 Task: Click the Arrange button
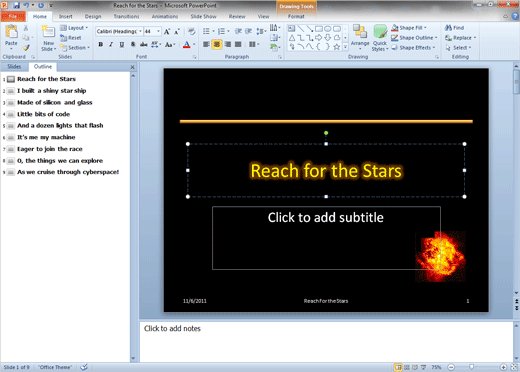(360, 37)
